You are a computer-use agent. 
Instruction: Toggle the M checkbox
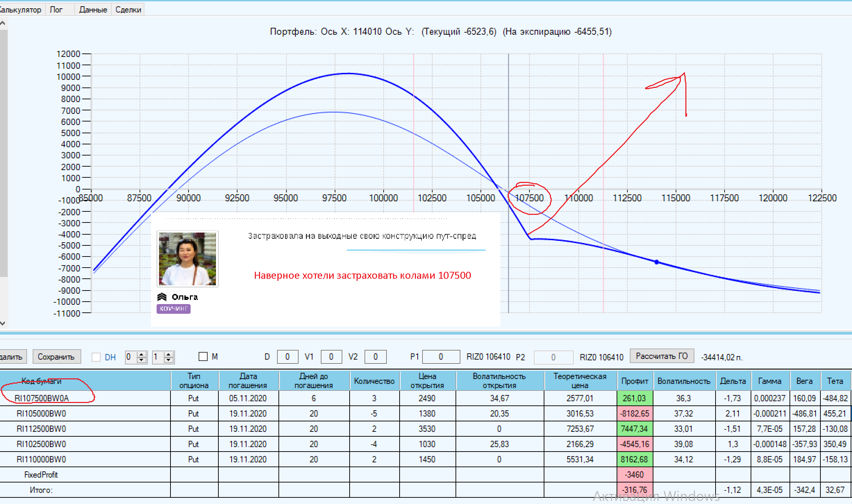click(203, 356)
